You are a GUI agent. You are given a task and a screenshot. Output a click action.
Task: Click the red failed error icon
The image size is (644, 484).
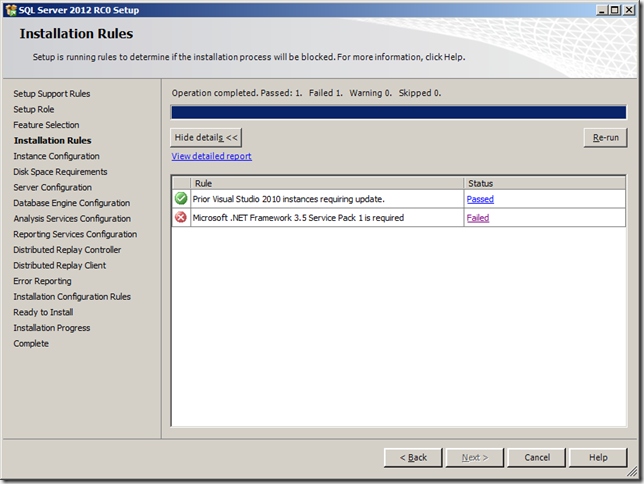(x=181, y=217)
